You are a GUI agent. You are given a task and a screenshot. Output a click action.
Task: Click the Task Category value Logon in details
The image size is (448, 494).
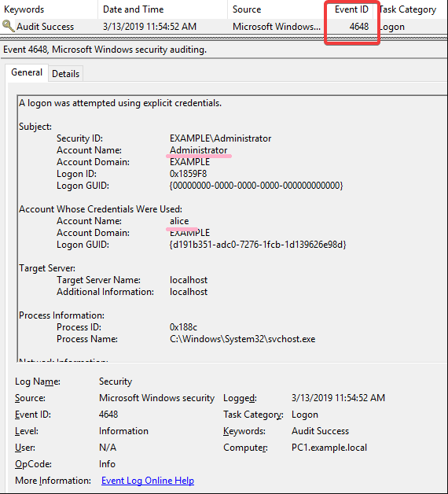[305, 415]
